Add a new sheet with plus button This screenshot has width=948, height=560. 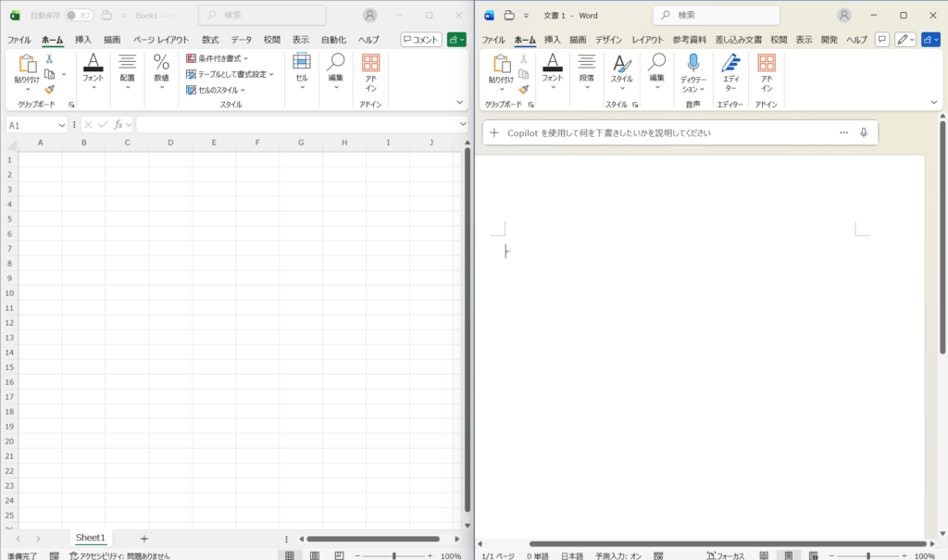(x=143, y=538)
